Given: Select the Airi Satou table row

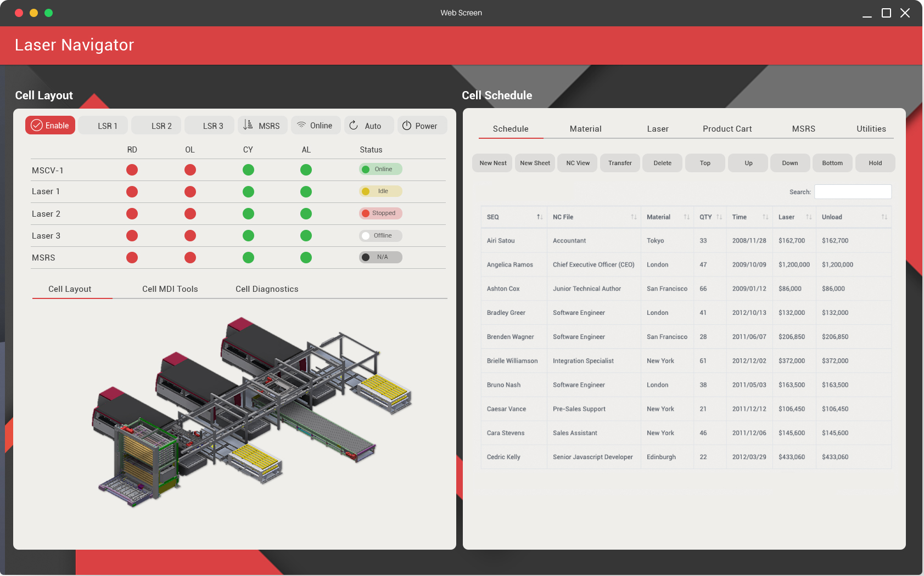Looking at the screenshot, I should click(x=686, y=241).
